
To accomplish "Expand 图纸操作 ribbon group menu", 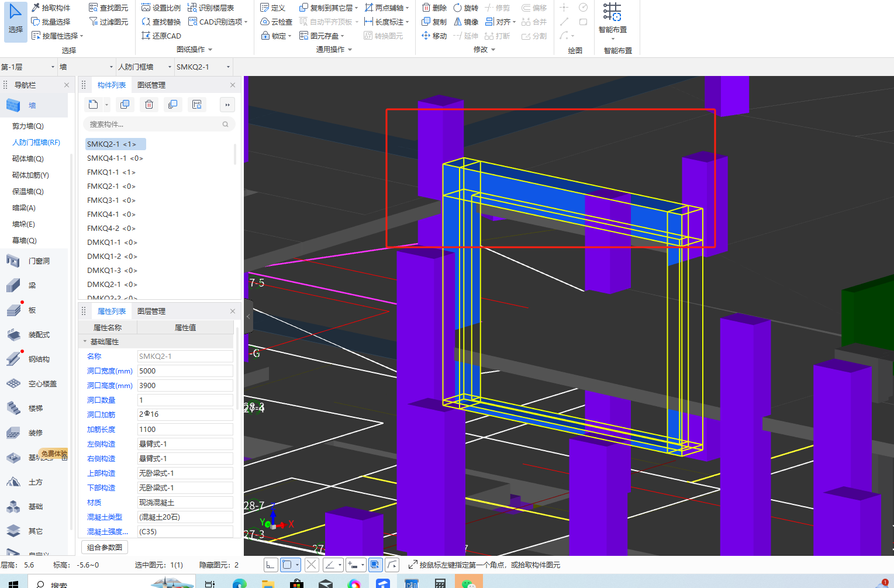I will pyautogui.click(x=195, y=50).
